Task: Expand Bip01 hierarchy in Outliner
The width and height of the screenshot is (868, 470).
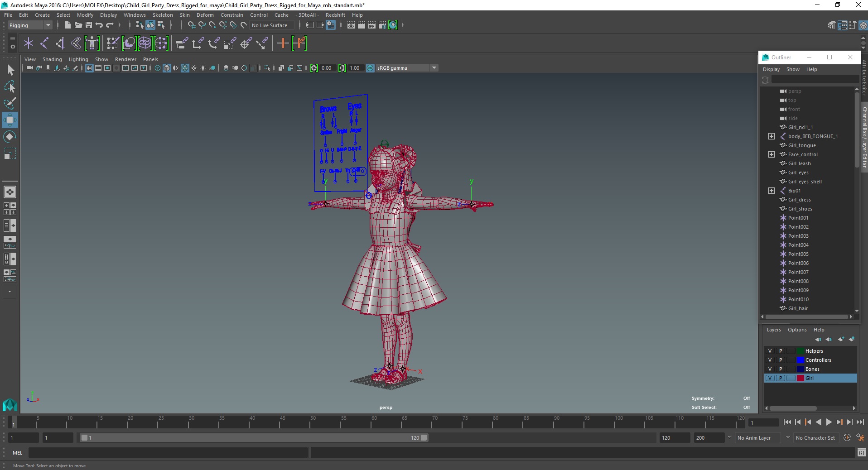Action: point(772,191)
